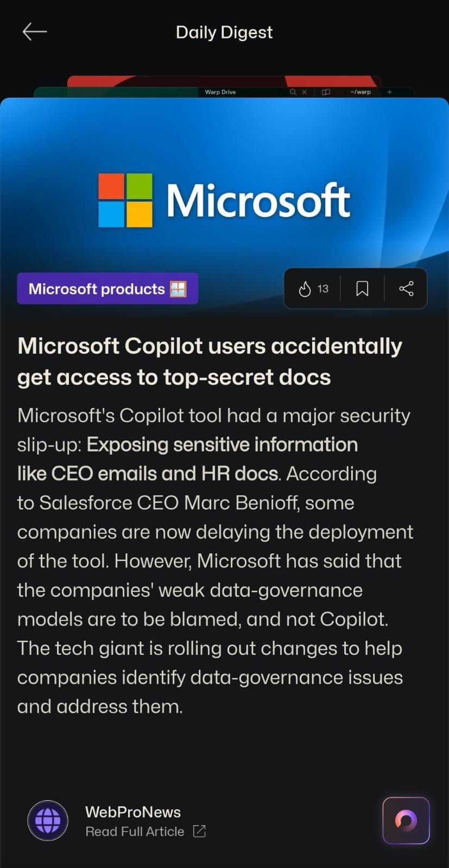Select the Microsoft four-color logo
The image size is (449, 868).
pyautogui.click(x=125, y=200)
